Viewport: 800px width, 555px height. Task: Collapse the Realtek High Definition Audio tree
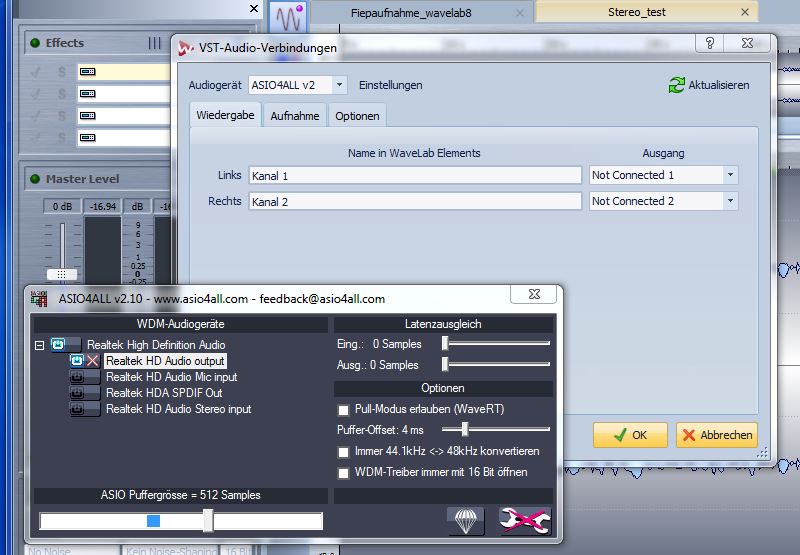click(x=40, y=345)
